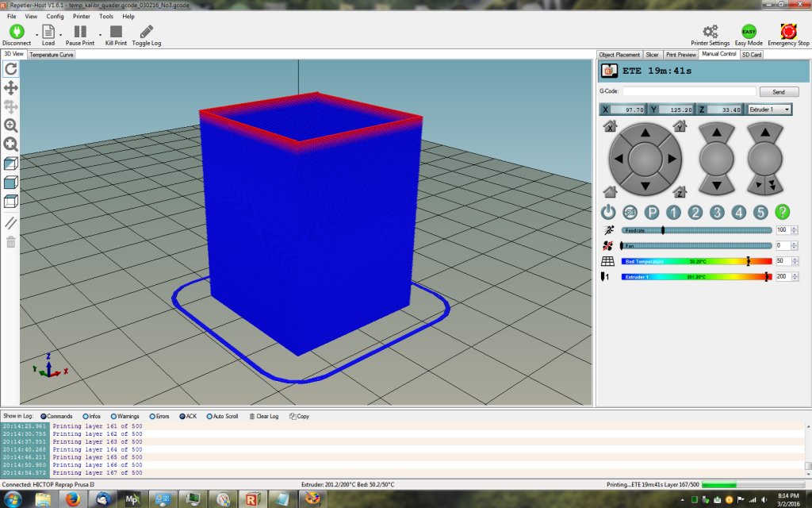Viewport: 812px width, 508px height.
Task: Click the Kill Print toolbar icon
Action: [116, 33]
